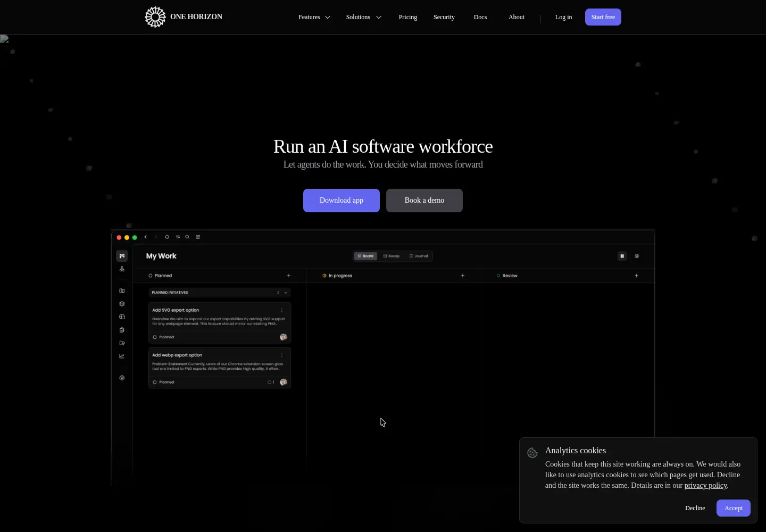This screenshot has height=532, width=766.
Task: Click the Book a demo button
Action: [424, 201]
